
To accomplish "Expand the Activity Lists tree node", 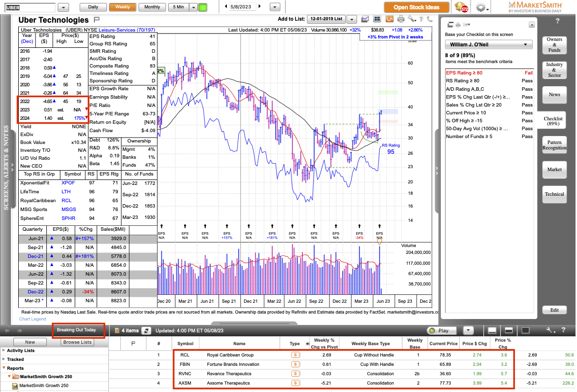I will pos(3,351).
